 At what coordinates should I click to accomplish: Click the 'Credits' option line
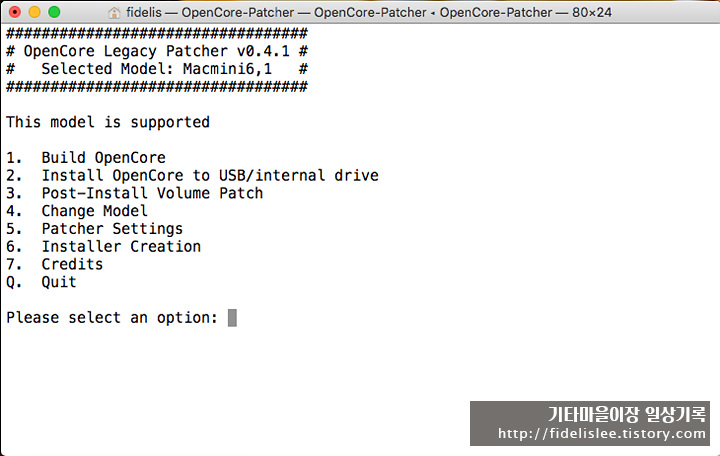pyautogui.click(x=55, y=265)
